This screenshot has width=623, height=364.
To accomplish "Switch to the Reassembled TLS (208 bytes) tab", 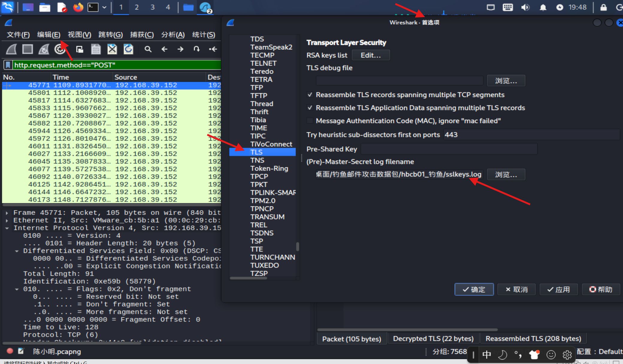I will click(x=533, y=339).
